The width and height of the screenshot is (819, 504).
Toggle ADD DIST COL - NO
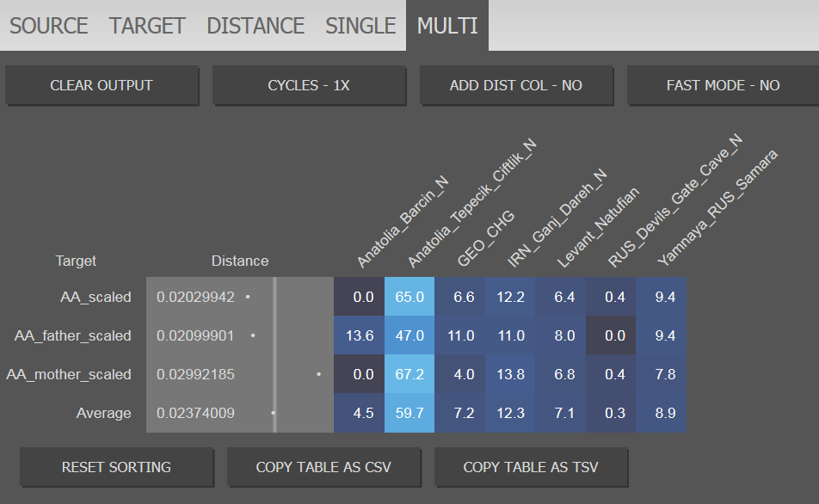click(516, 85)
